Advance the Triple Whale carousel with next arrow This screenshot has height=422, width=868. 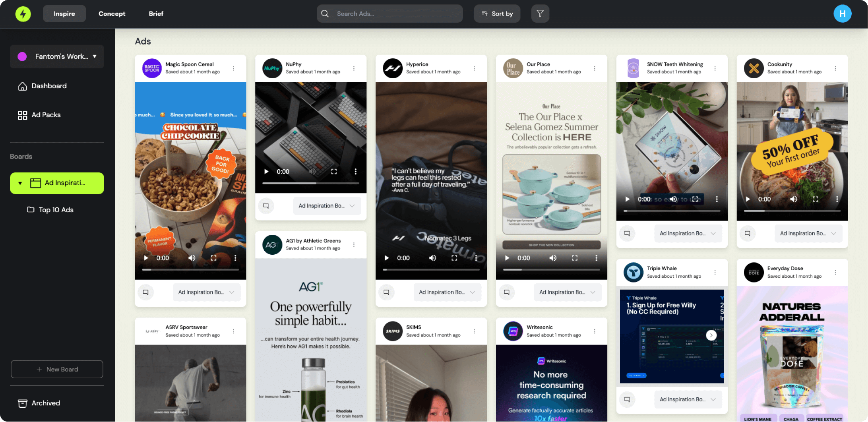[x=711, y=335]
